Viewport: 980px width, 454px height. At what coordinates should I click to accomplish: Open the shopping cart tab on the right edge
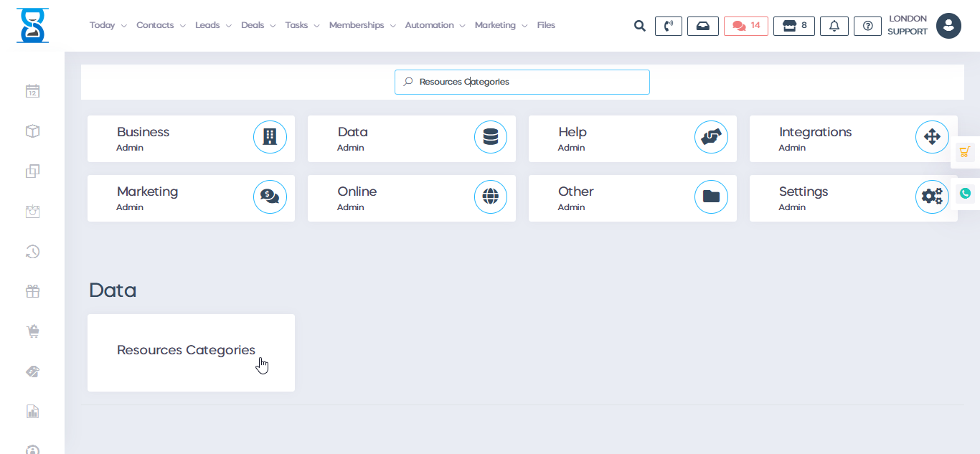point(966,151)
